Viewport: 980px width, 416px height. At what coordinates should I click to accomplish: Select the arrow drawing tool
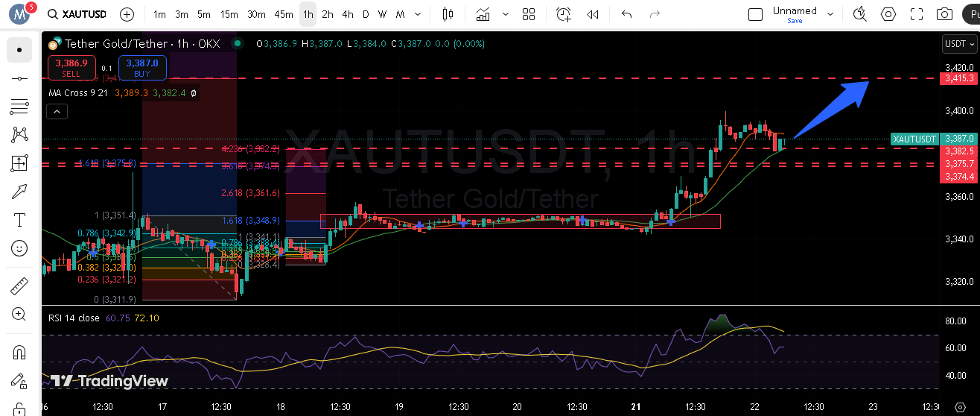coord(19,192)
